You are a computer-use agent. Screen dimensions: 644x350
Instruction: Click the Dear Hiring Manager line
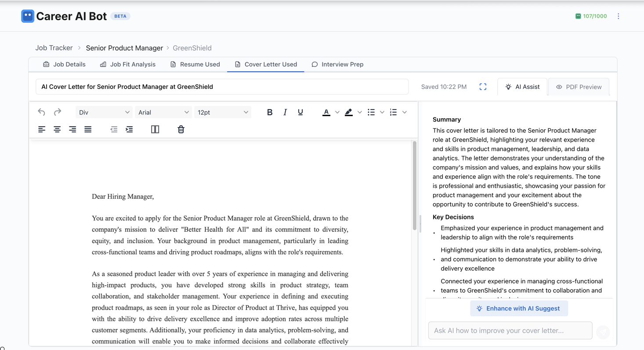point(123,197)
